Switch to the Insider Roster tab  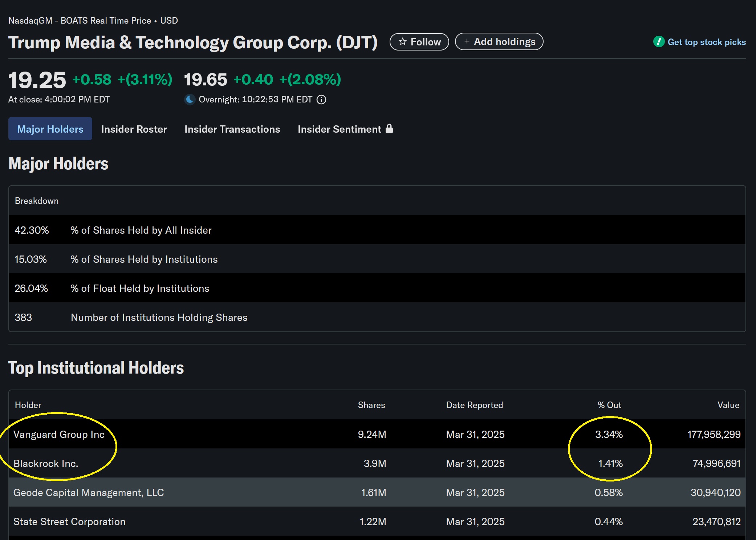134,129
